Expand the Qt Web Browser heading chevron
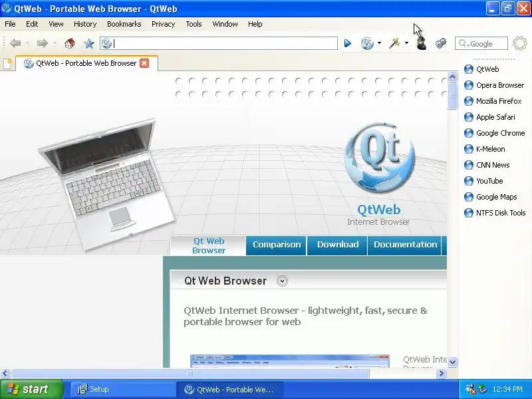Image resolution: width=532 pixels, height=399 pixels. pos(282,281)
